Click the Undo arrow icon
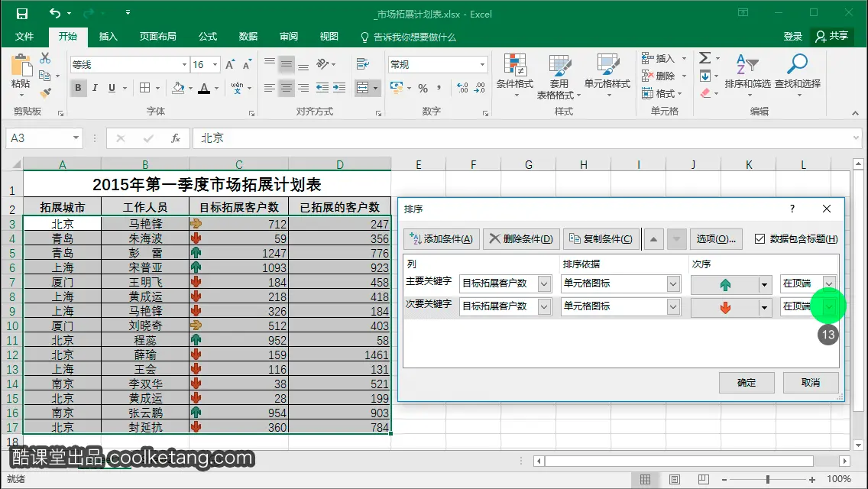Viewport: 868px width, 489px height. (x=55, y=13)
